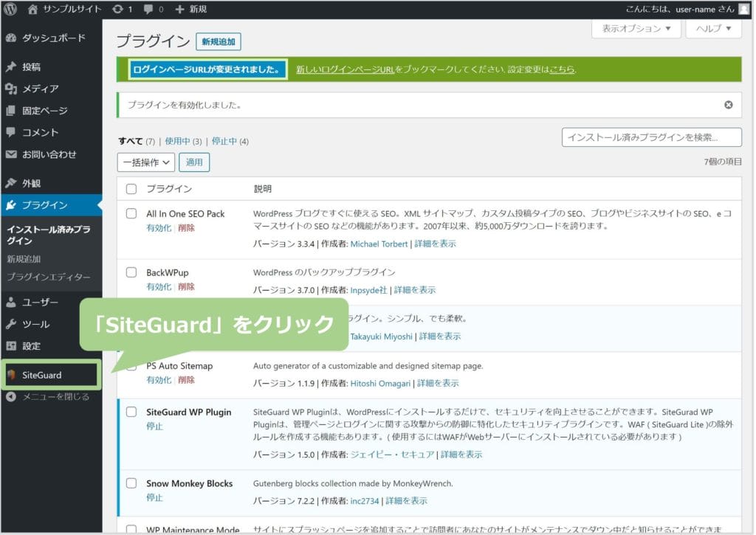Click the プラグイン plug icon
Viewport: 756px width, 535px height.
(x=11, y=205)
